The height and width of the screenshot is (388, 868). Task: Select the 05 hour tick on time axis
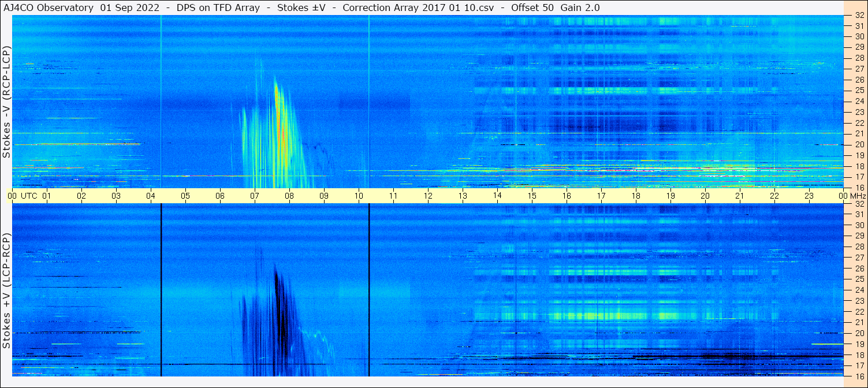(x=185, y=196)
